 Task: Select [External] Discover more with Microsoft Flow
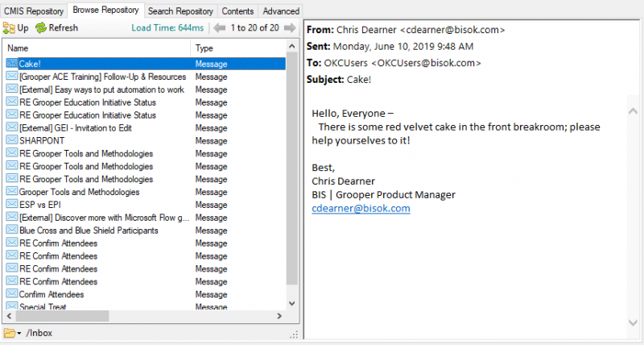104,218
